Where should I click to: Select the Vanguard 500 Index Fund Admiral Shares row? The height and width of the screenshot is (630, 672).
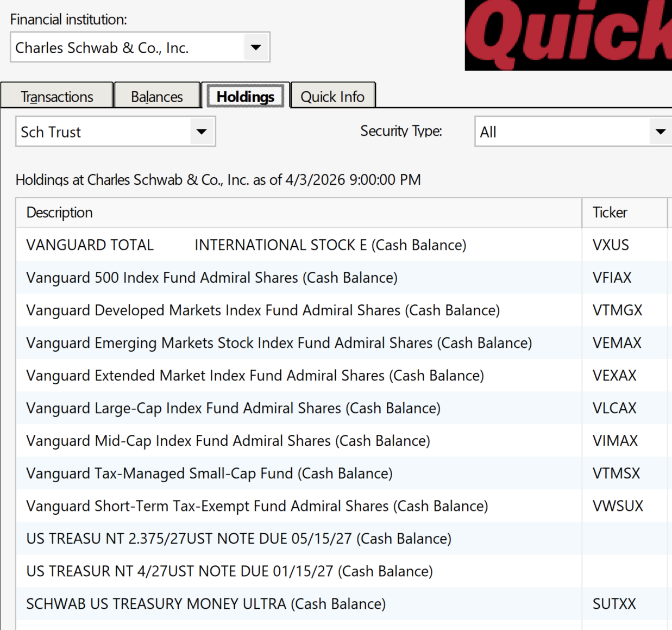(x=344, y=277)
